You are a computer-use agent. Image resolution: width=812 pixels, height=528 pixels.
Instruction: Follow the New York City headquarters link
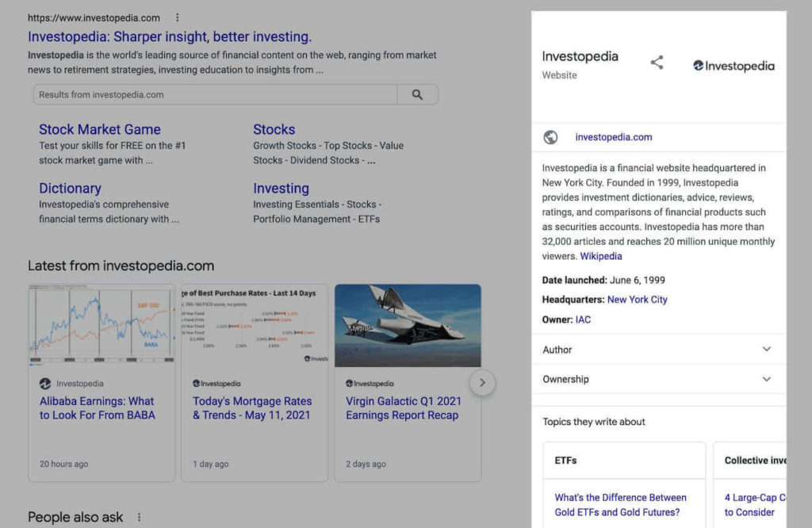point(637,300)
